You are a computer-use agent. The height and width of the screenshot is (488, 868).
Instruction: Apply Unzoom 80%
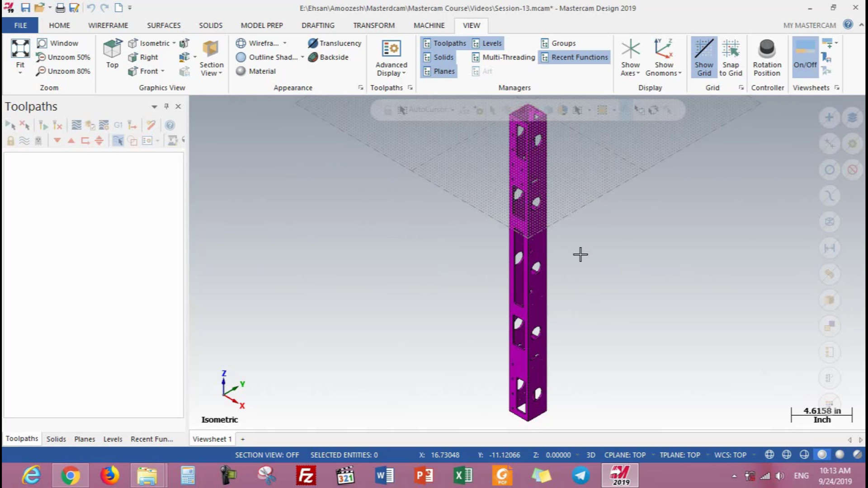coord(63,71)
